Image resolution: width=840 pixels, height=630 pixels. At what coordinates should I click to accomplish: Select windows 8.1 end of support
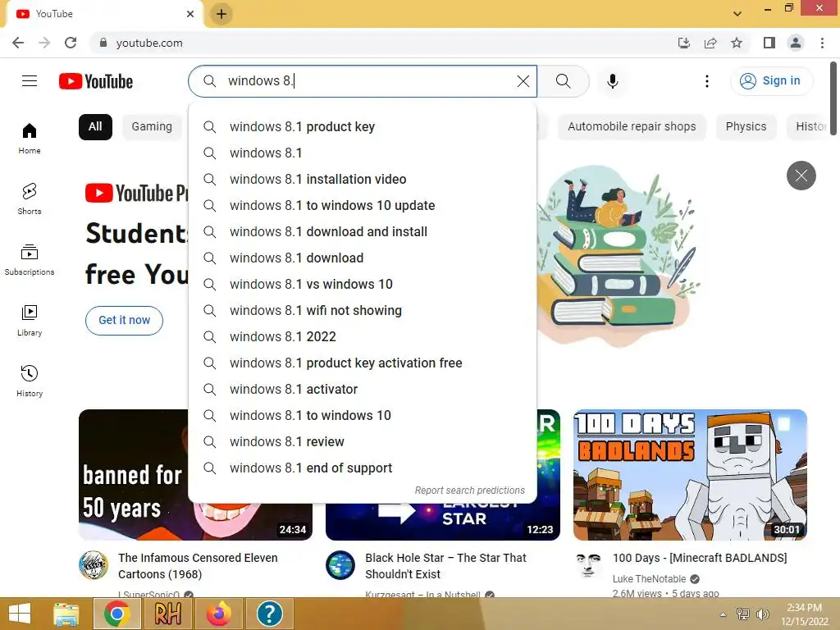(363, 468)
